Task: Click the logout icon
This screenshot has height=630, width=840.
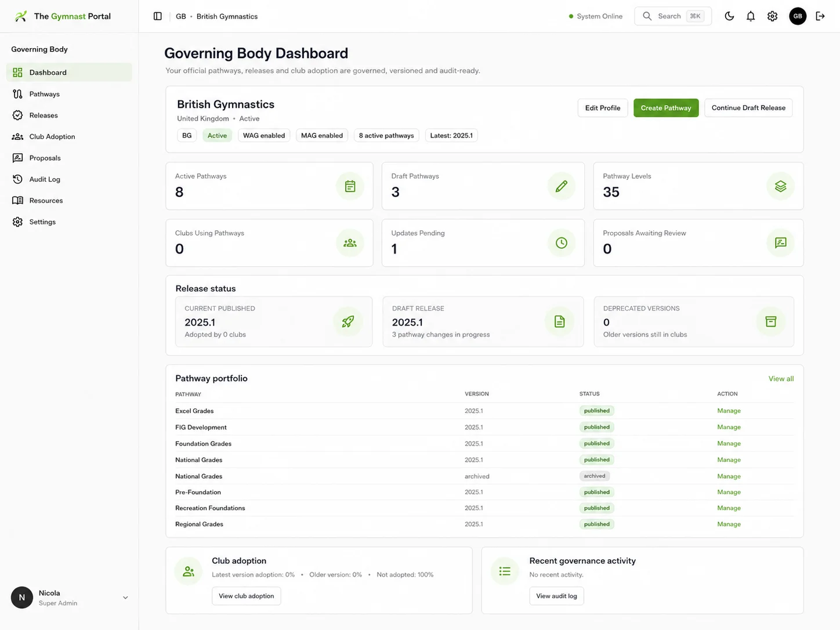Action: (x=820, y=16)
